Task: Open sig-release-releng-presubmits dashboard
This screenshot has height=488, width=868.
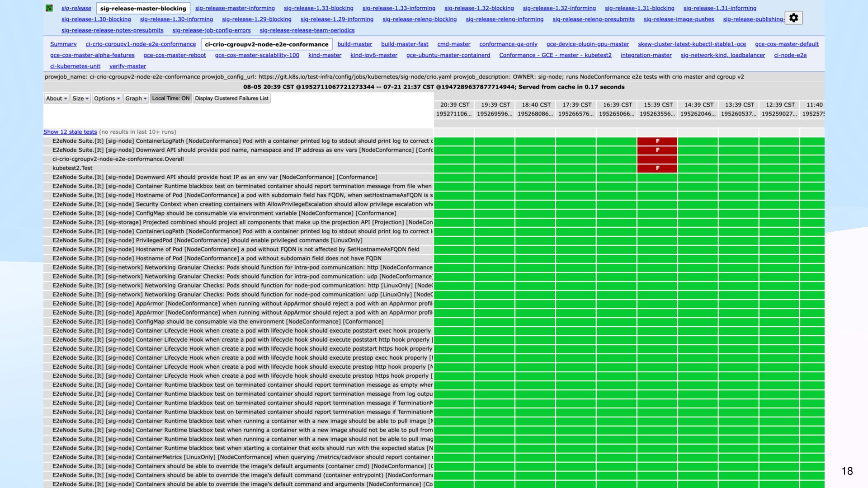Action: tap(594, 19)
